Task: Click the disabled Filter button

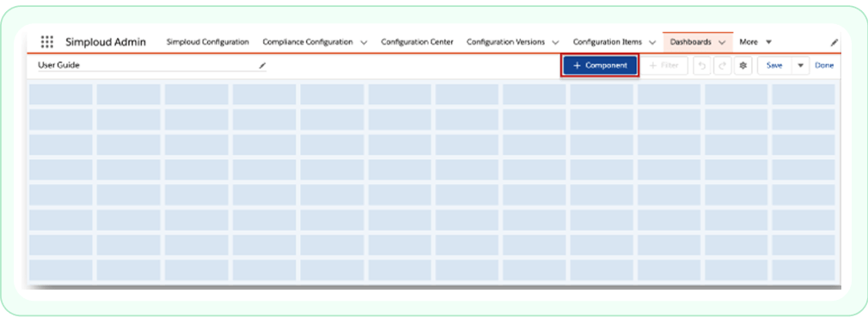Action: [x=663, y=65]
